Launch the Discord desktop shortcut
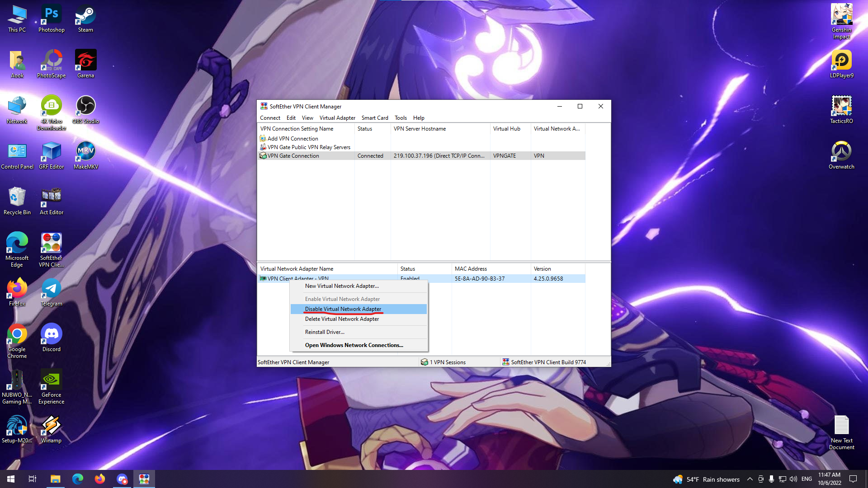 coord(52,338)
